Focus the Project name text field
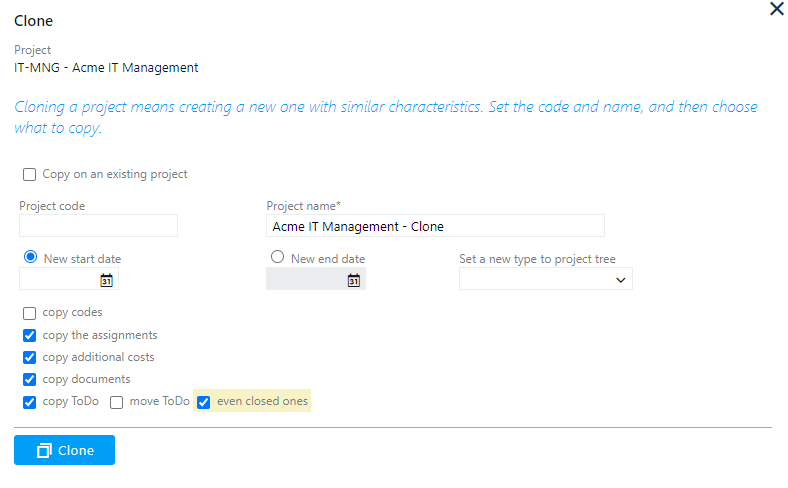The width and height of the screenshot is (788, 488). [435, 226]
